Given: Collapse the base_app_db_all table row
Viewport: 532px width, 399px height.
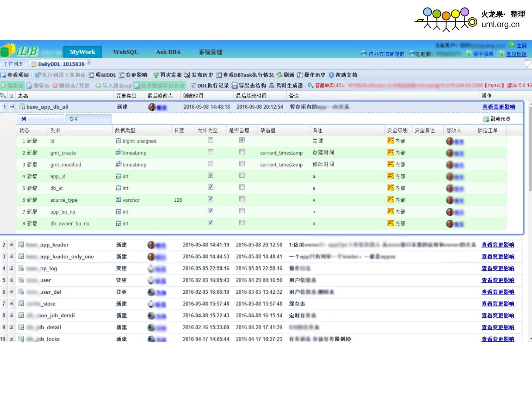Looking at the screenshot, I should [12, 107].
